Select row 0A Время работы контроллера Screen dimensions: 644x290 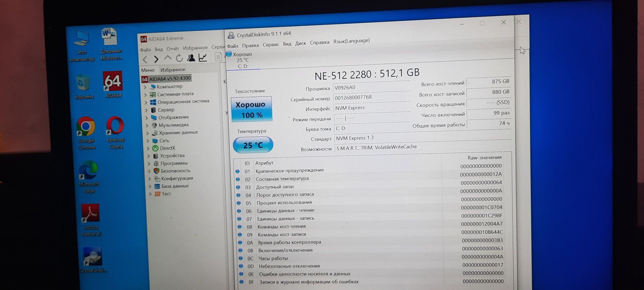tap(371, 241)
